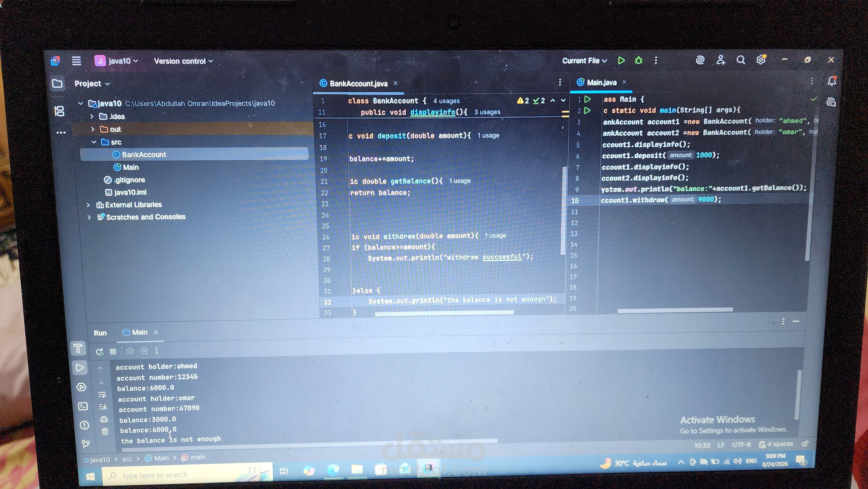The image size is (868, 489).
Task: Click the Windows taskbar search box
Action: click(187, 475)
